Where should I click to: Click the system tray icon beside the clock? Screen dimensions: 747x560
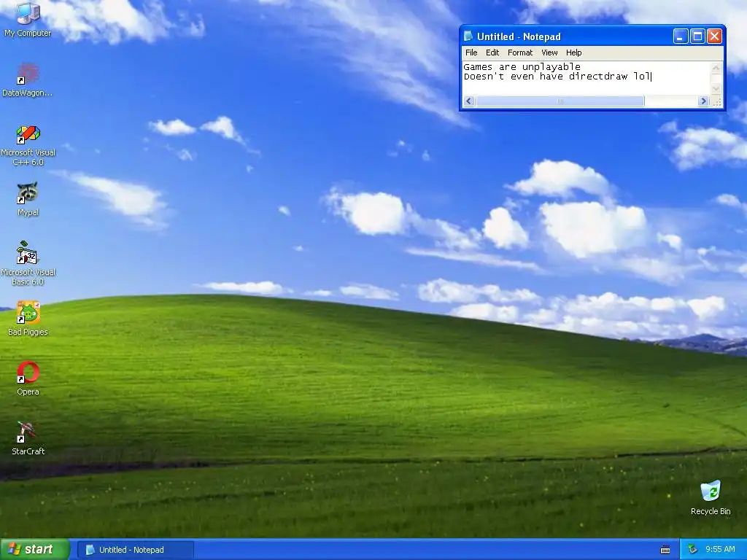pyautogui.click(x=693, y=549)
